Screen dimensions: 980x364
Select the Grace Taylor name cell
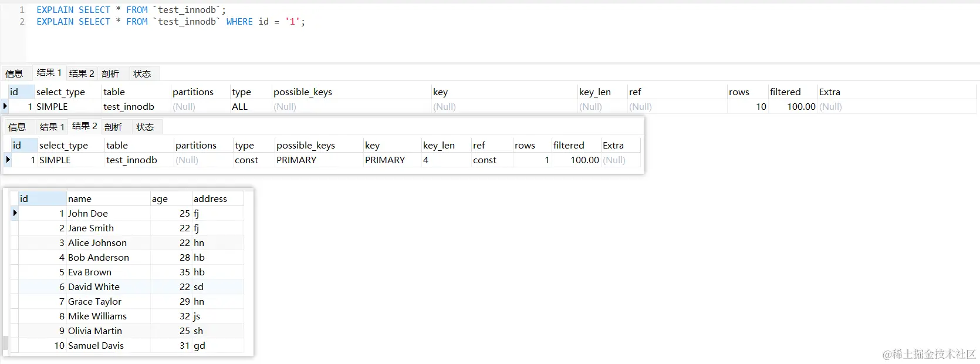(x=109, y=301)
